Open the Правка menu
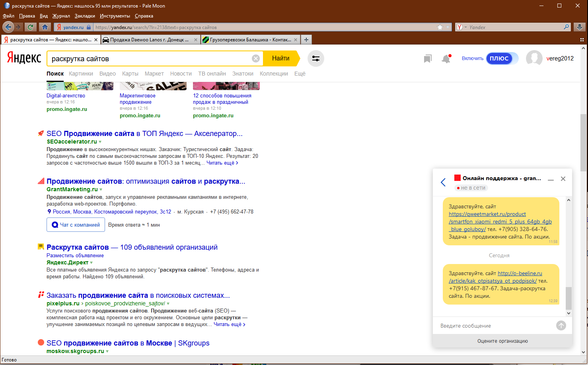588x365 pixels. click(x=27, y=16)
